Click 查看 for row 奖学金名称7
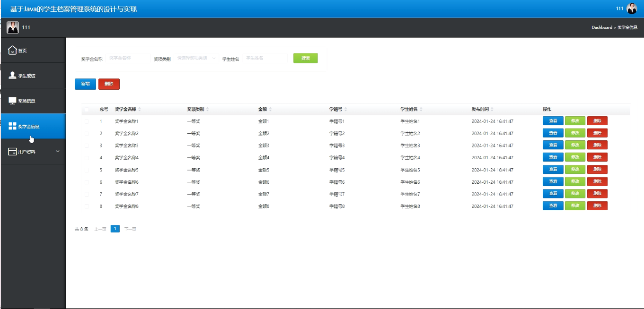 click(553, 193)
